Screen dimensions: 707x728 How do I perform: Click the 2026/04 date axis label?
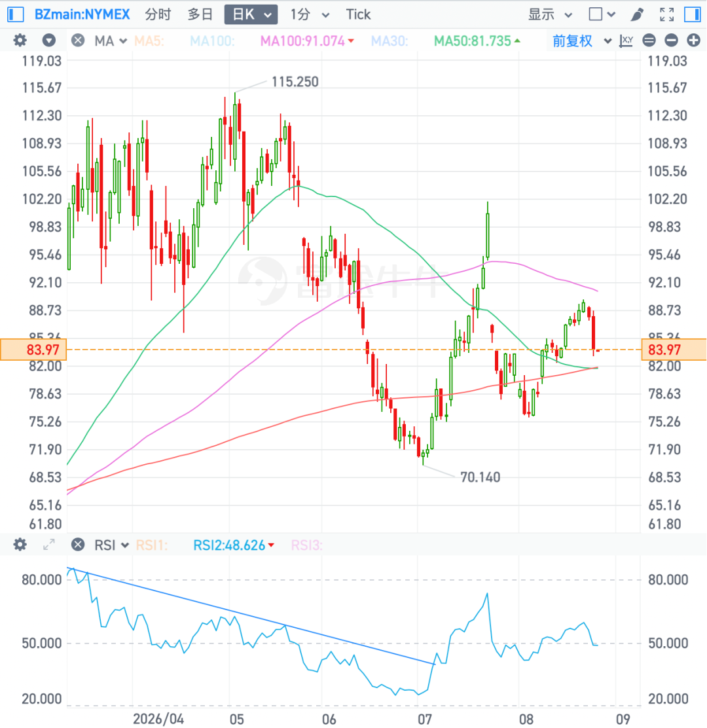point(158,719)
